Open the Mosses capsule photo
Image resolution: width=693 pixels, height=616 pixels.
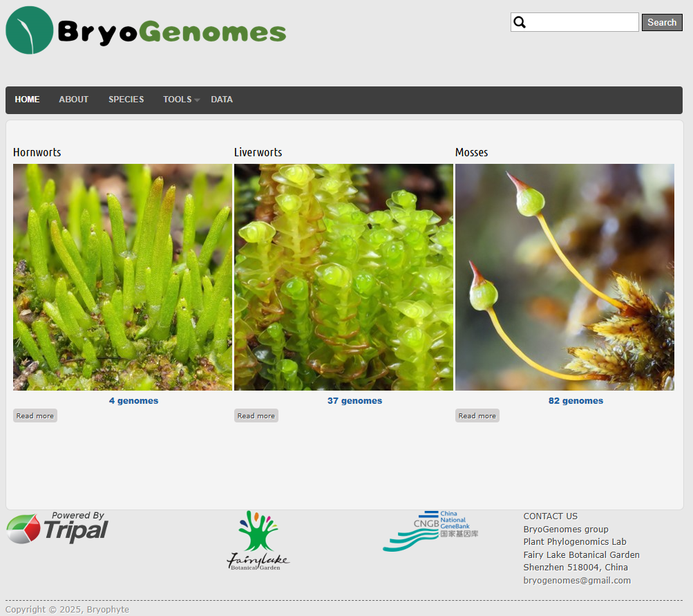[564, 277]
